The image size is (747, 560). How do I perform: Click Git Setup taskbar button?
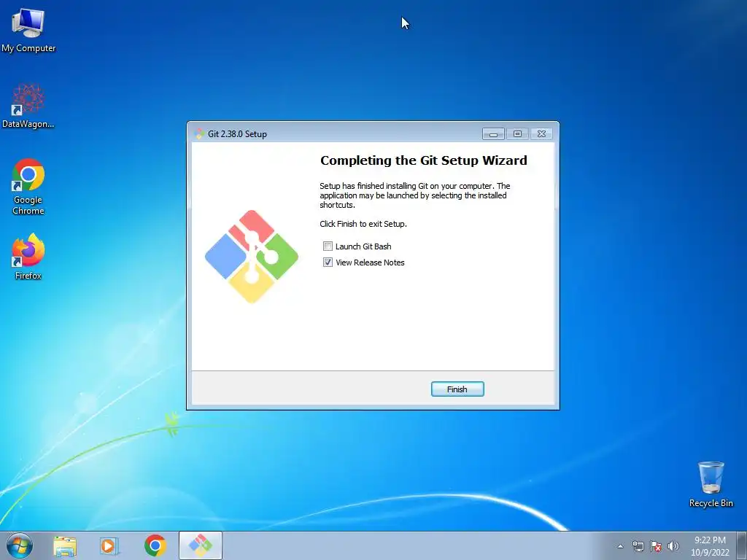pos(200,545)
